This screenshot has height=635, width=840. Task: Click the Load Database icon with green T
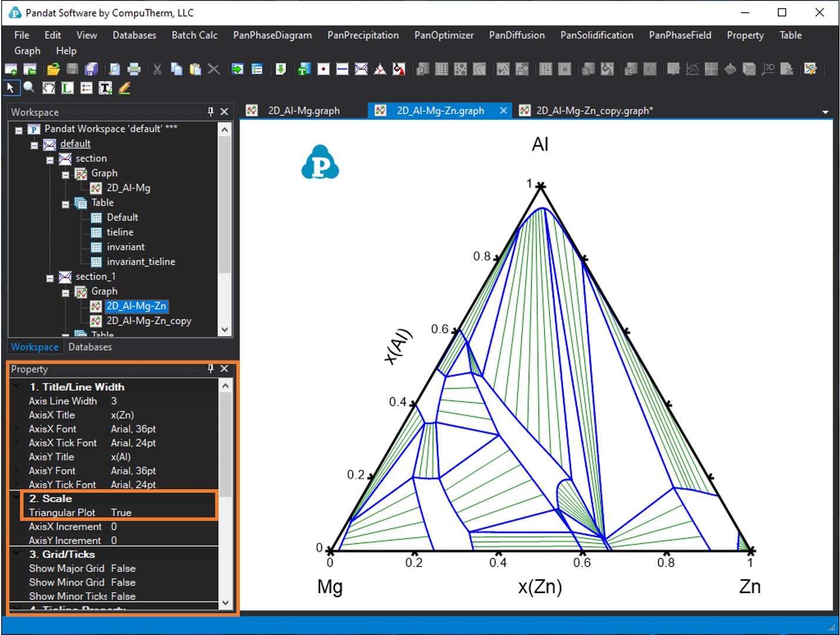304,69
